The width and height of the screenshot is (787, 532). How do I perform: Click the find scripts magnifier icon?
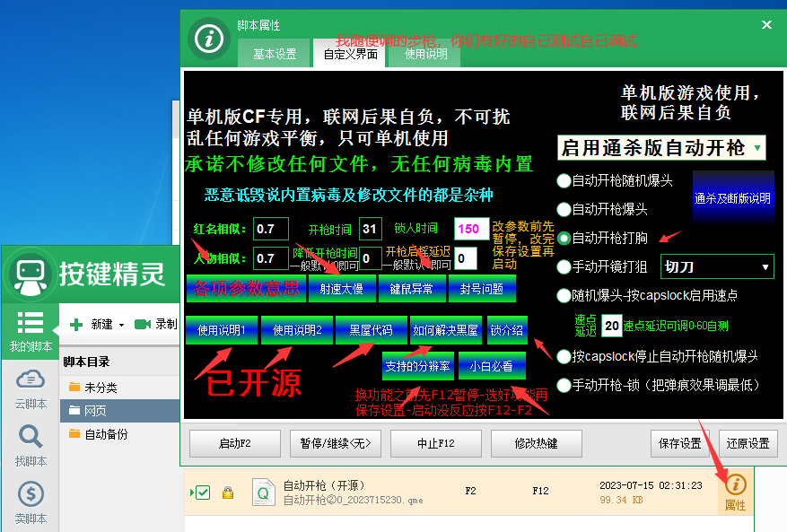pyautogui.click(x=31, y=437)
